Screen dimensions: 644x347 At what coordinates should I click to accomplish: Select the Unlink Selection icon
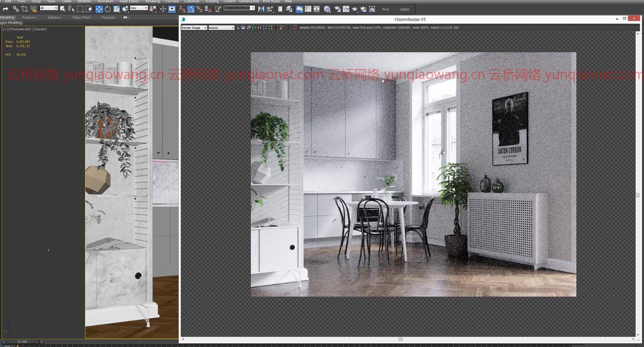pyautogui.click(x=24, y=9)
